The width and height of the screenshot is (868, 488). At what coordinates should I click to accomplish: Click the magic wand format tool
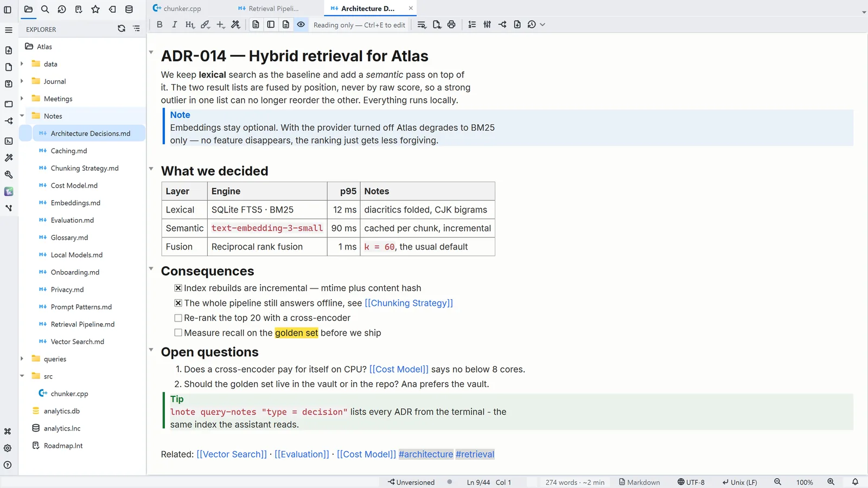point(235,24)
